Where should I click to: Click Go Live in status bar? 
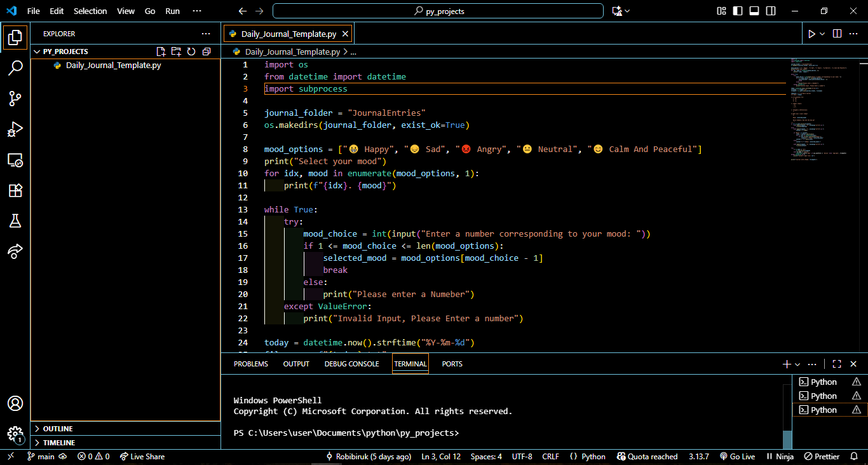pyautogui.click(x=737, y=457)
